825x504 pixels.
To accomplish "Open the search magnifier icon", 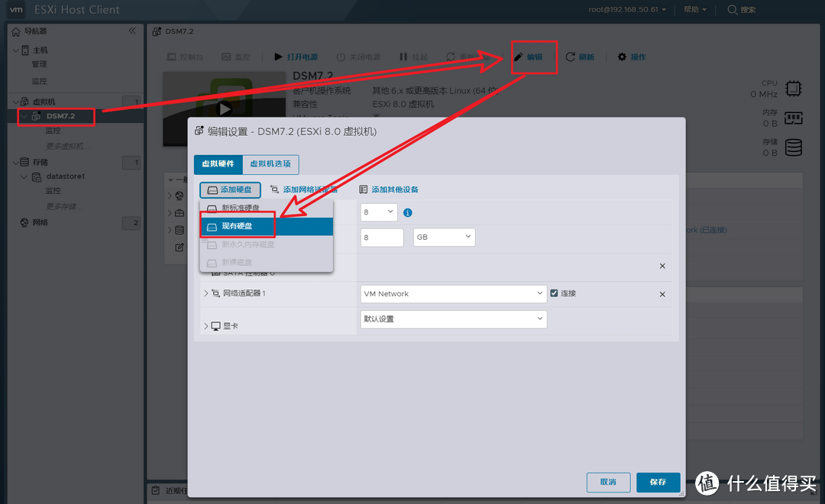I will (732, 9).
